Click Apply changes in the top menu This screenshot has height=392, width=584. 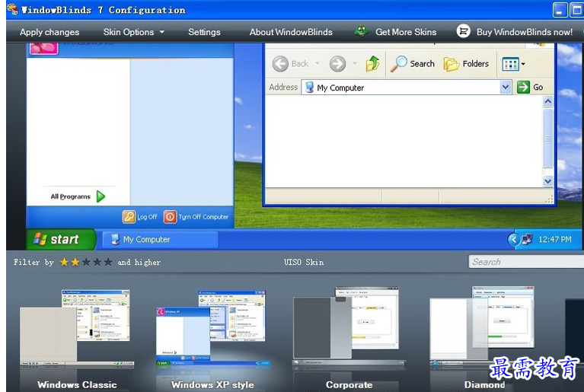click(49, 33)
